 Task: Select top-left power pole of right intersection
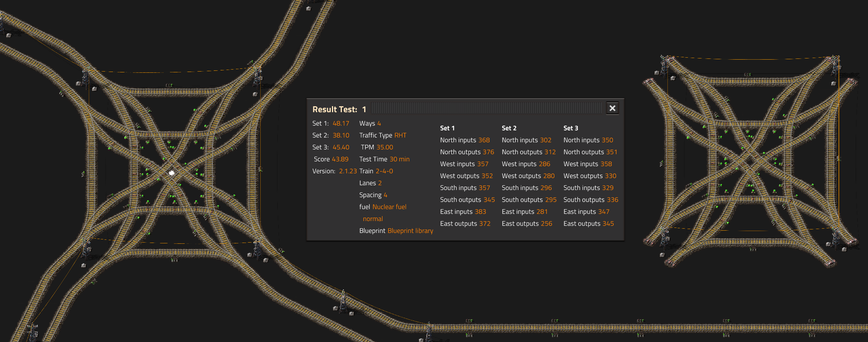tap(664, 65)
